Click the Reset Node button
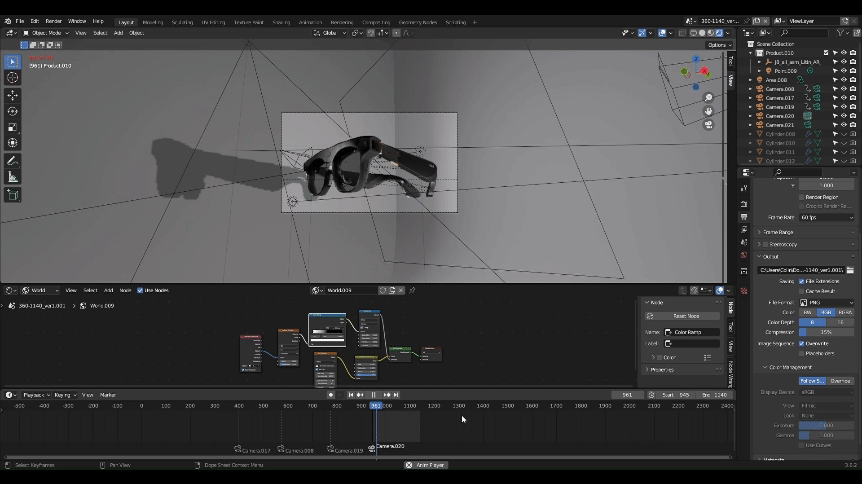 click(x=685, y=316)
